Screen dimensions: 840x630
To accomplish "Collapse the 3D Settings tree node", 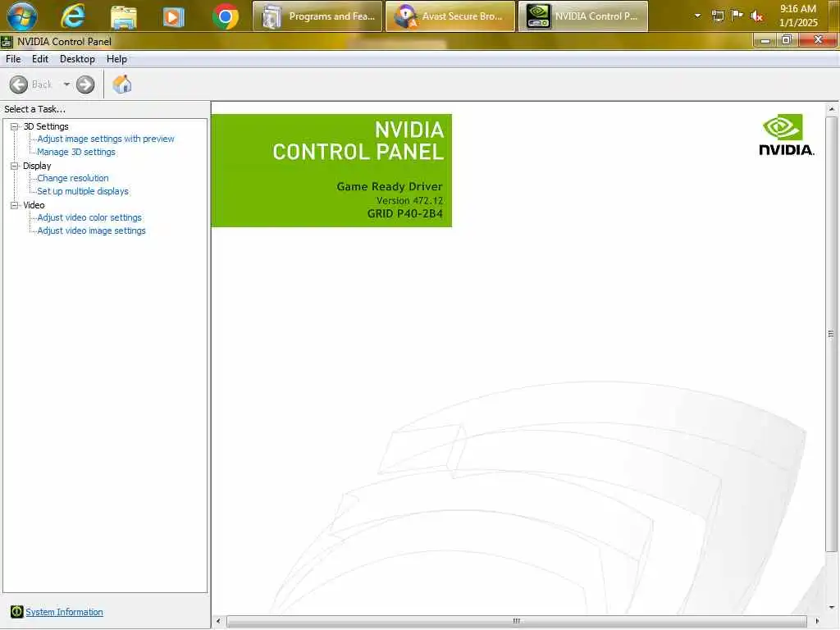I will (15, 126).
